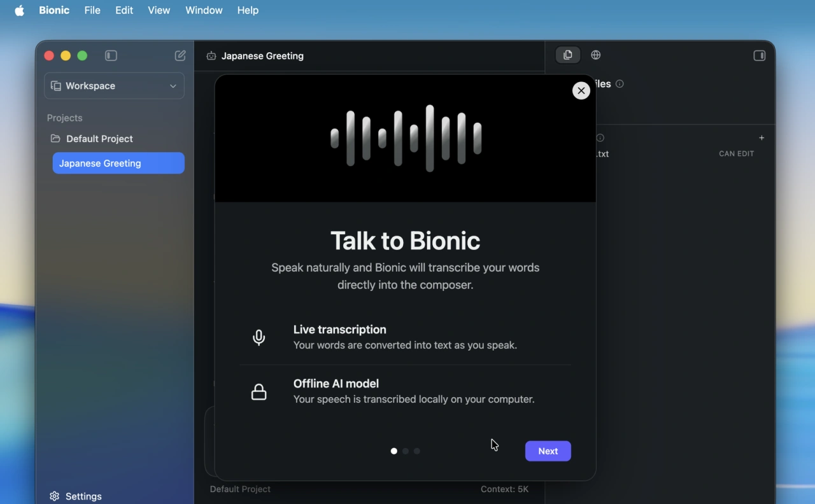
Task: Select the Japanese Greeting chat
Action: point(118,164)
